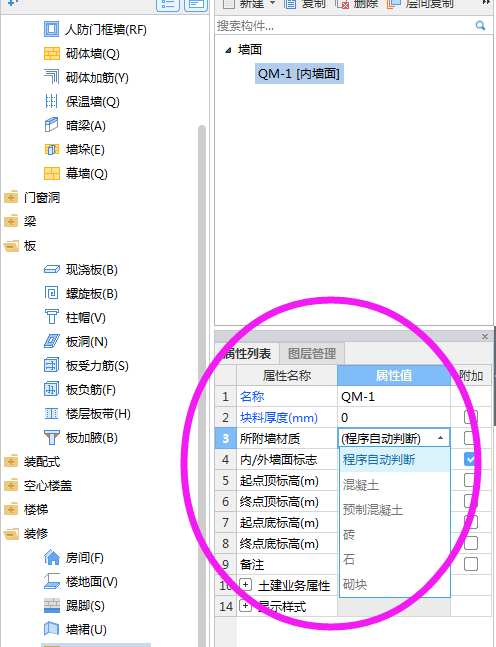Select the 螺旋板(B) icon
496x647 pixels.
point(51,293)
